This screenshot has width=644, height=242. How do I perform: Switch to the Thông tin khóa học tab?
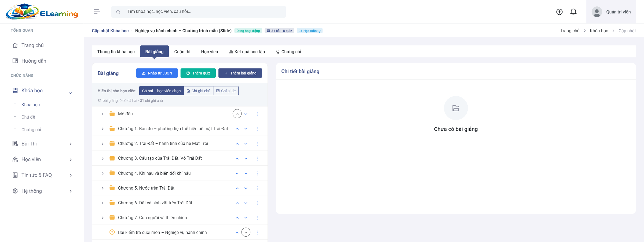click(x=116, y=52)
